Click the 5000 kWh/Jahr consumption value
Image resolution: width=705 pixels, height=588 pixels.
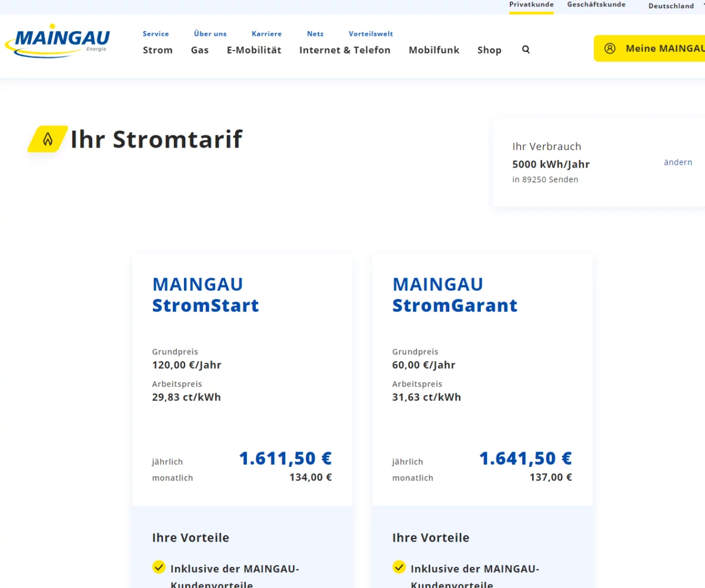coord(551,164)
